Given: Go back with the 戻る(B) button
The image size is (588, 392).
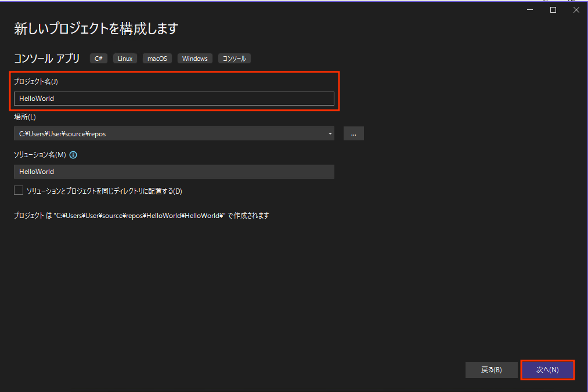Looking at the screenshot, I should [x=491, y=370].
